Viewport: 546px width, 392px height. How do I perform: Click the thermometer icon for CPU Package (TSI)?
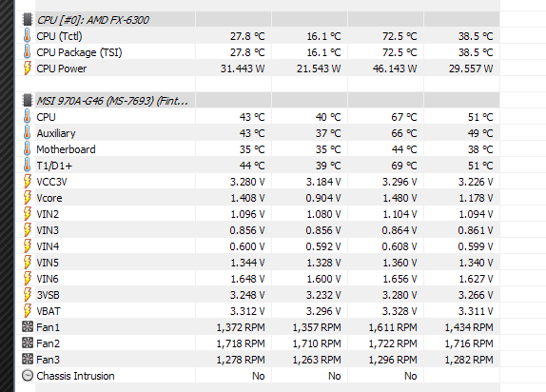[x=28, y=52]
